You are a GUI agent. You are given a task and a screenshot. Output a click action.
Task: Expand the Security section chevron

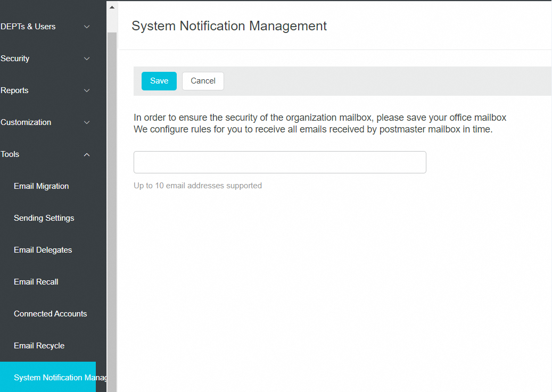click(x=87, y=59)
